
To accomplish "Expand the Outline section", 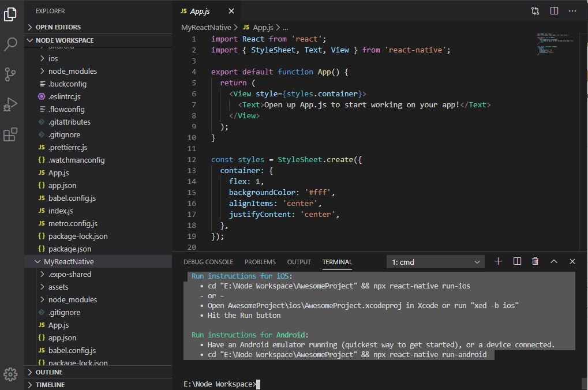I will pos(98,372).
